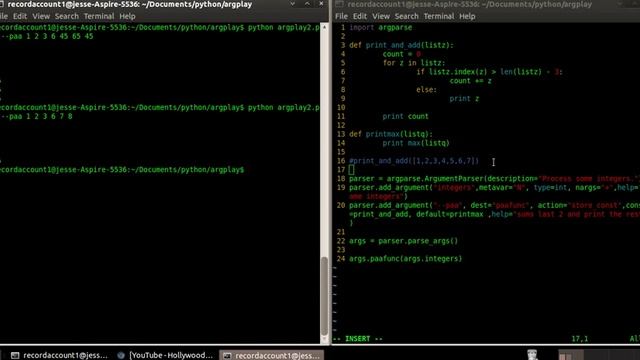
Task: Click 'print max(listq)' on line 14
Action: pos(416,143)
